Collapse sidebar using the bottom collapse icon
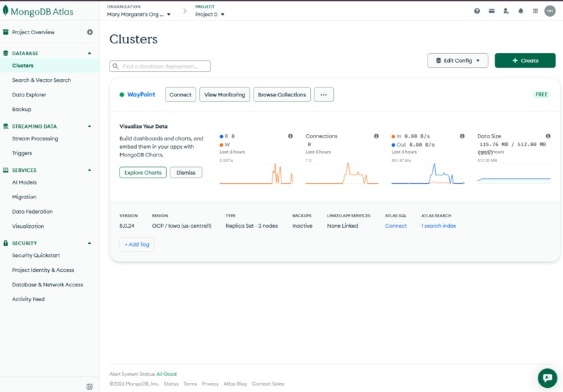The image size is (563, 392). tap(89, 386)
